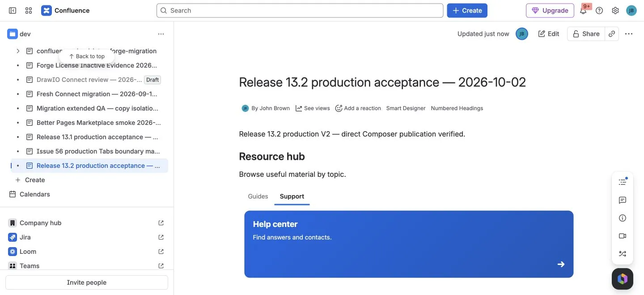The height and width of the screenshot is (295, 644).
Task: Click Invite people button
Action: pyautogui.click(x=87, y=282)
